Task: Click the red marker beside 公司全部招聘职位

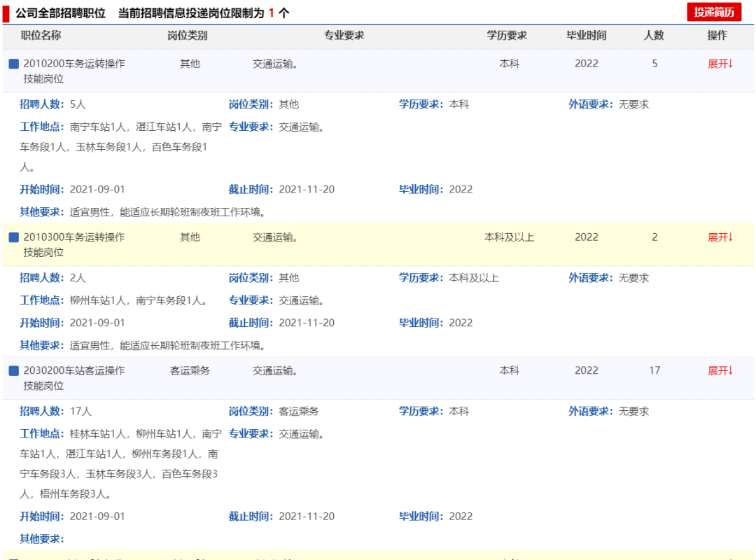Action: (x=6, y=13)
